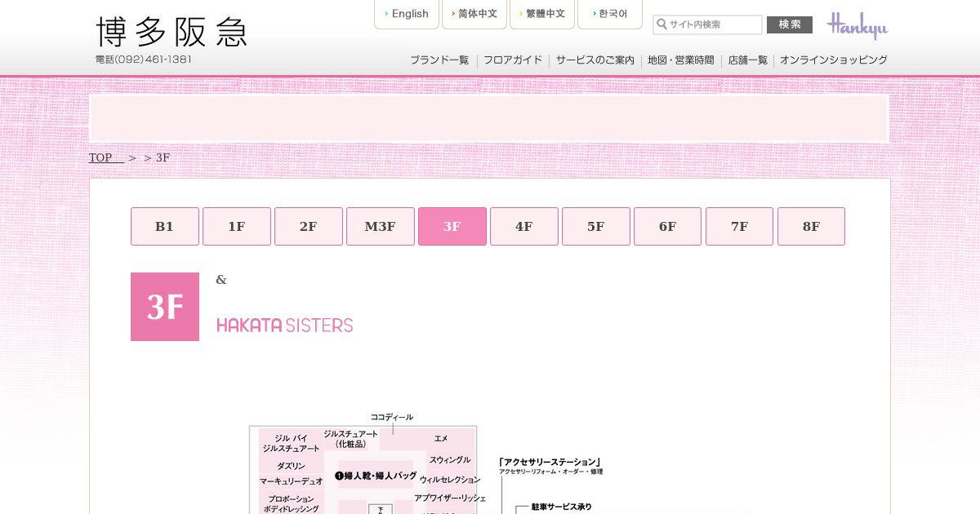The height and width of the screenshot is (514, 980).
Task: Click the pink 3F floor badge
Action: click(x=165, y=307)
